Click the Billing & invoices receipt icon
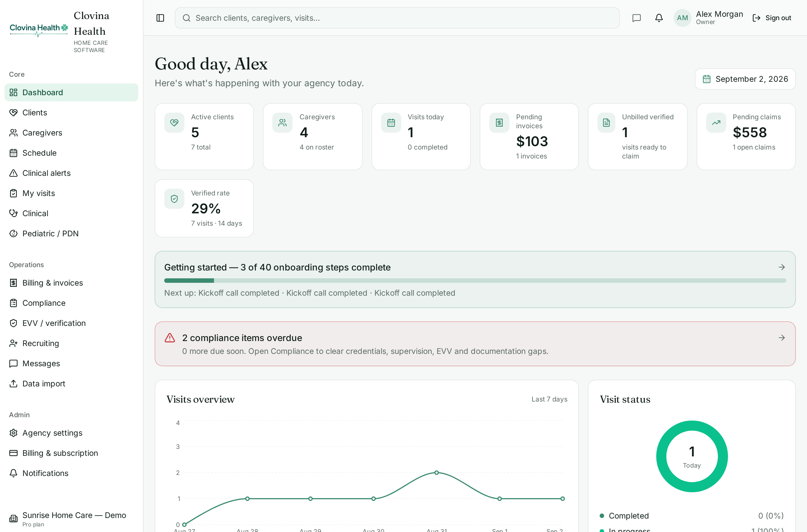Viewport: 807px width, 532px height. [13, 283]
